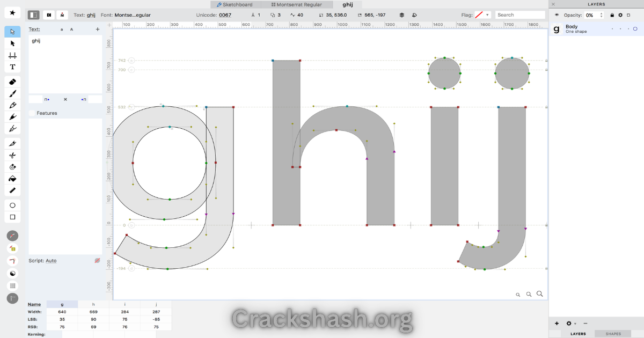The width and height of the screenshot is (644, 338).
Task: Click LSB value -85 for j
Action: coord(156,319)
